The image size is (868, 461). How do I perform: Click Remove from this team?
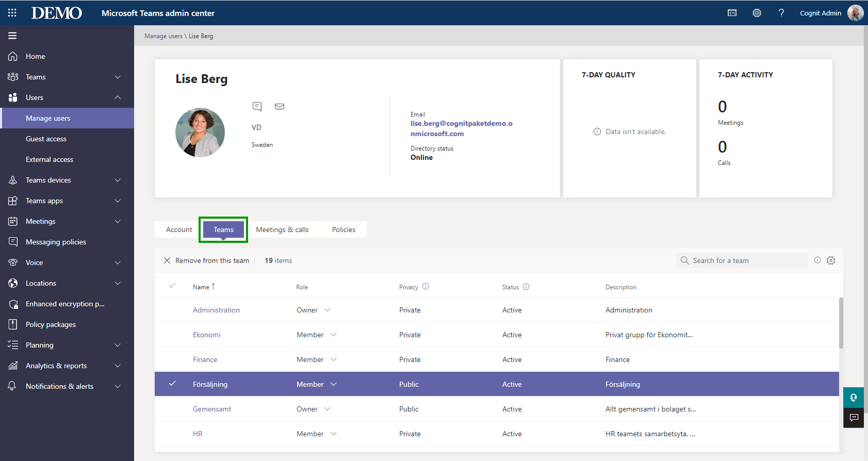206,260
